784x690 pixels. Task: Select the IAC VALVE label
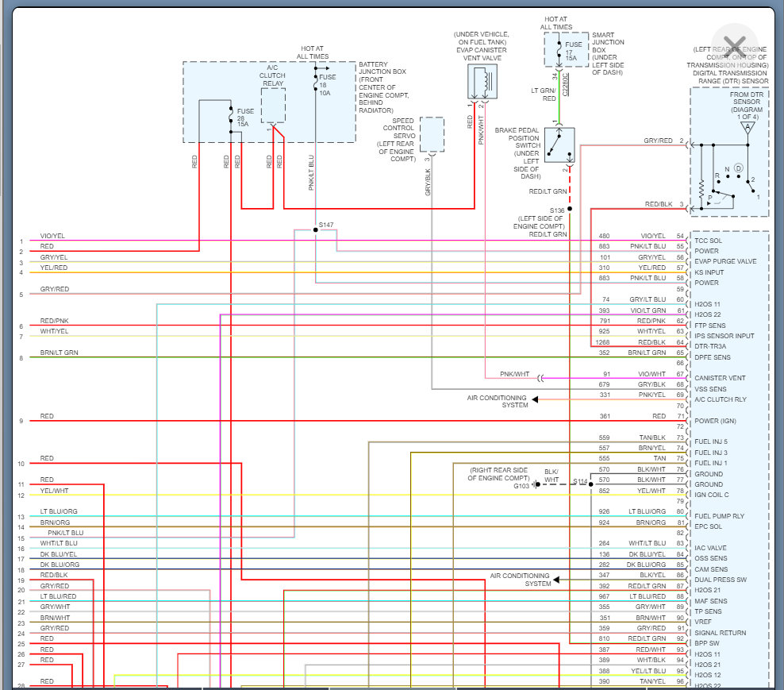(710, 549)
